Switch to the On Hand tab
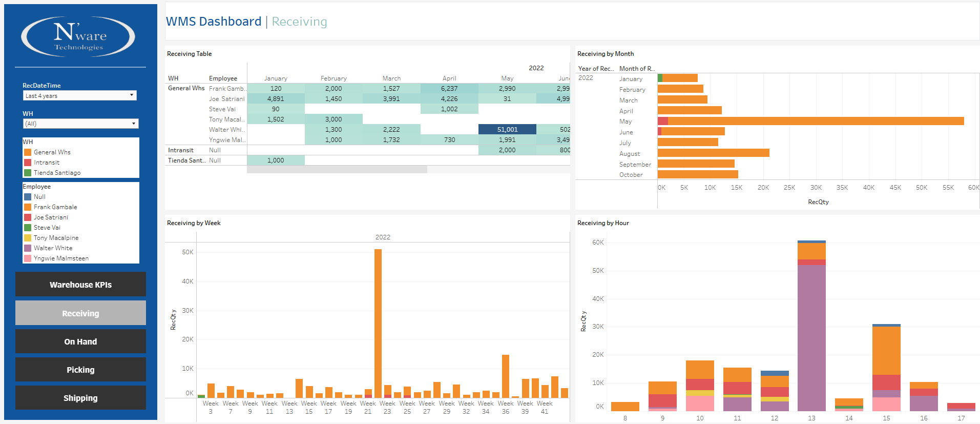Viewport: 980px width, 424px height. click(80, 341)
